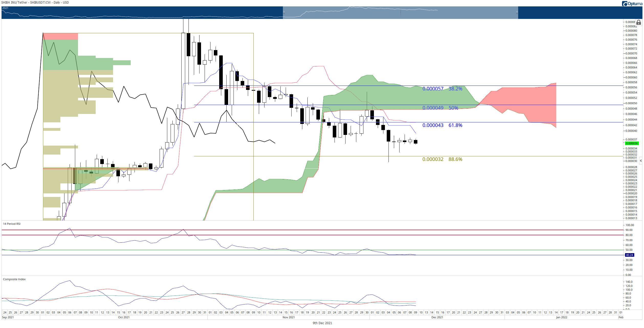Click the Jan 2022 month label
The image size is (644, 328).
[562, 317]
